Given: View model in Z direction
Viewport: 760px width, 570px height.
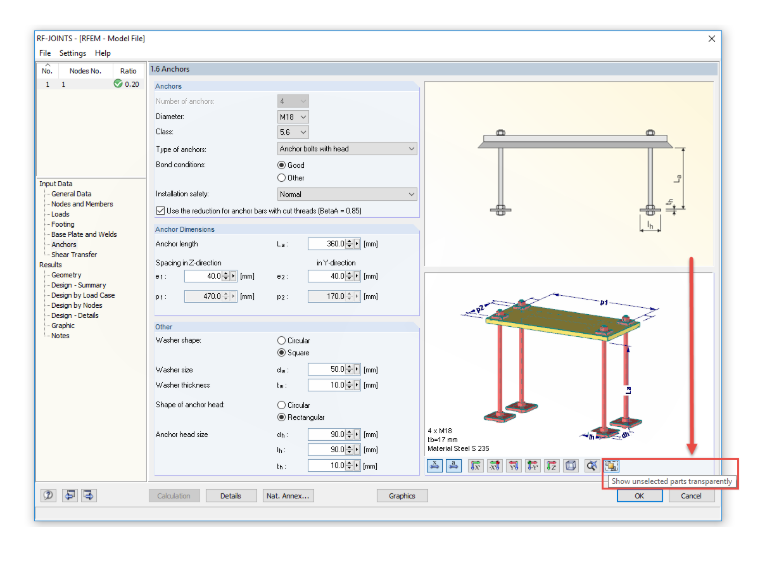Looking at the screenshot, I should [x=552, y=466].
